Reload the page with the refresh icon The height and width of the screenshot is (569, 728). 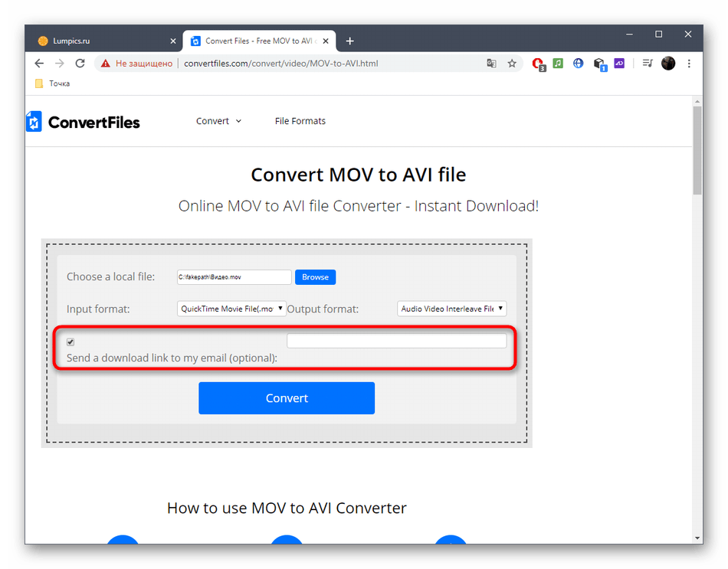click(80, 63)
